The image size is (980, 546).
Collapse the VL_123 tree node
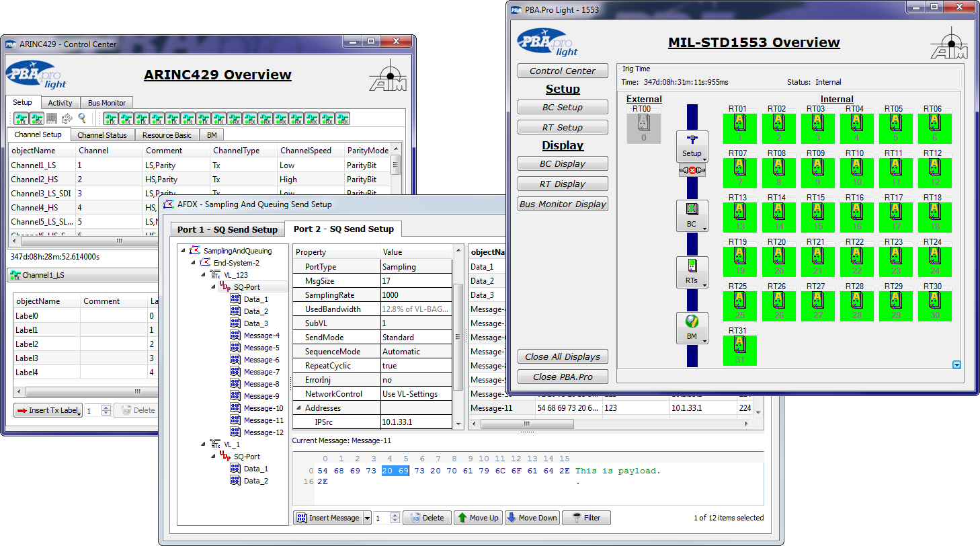204,274
